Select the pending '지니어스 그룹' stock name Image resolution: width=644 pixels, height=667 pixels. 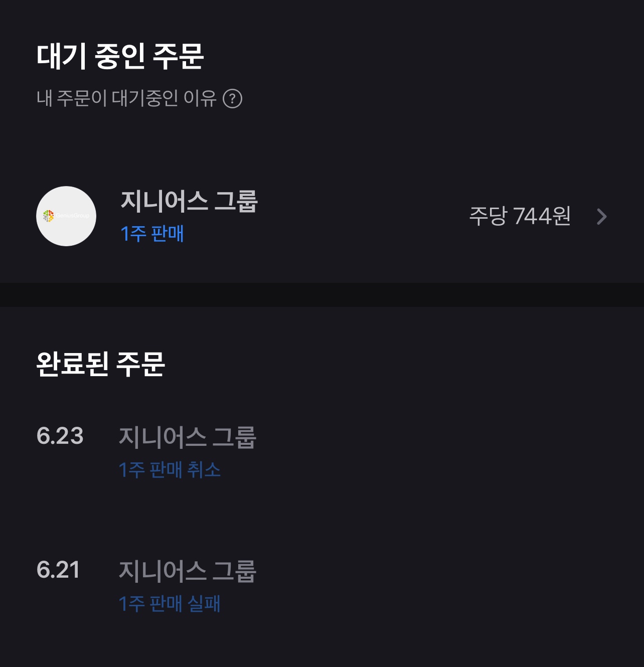[x=189, y=201]
